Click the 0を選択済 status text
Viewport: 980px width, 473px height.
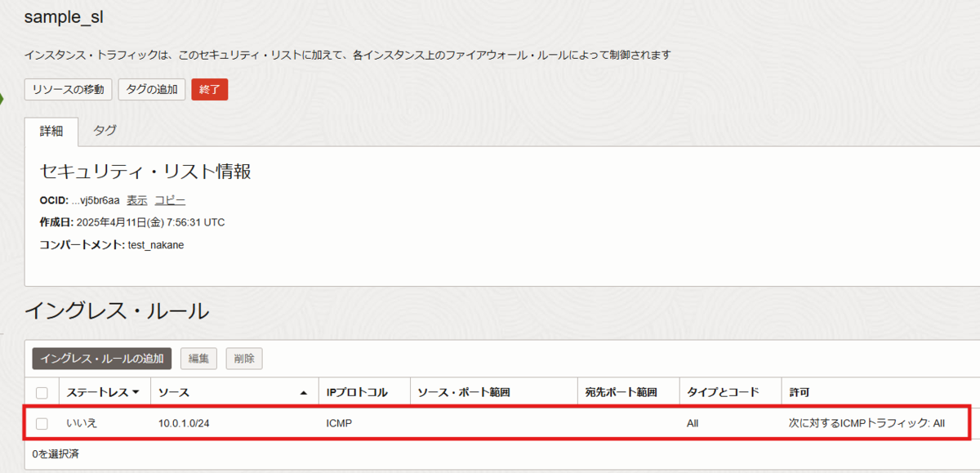pyautogui.click(x=56, y=453)
